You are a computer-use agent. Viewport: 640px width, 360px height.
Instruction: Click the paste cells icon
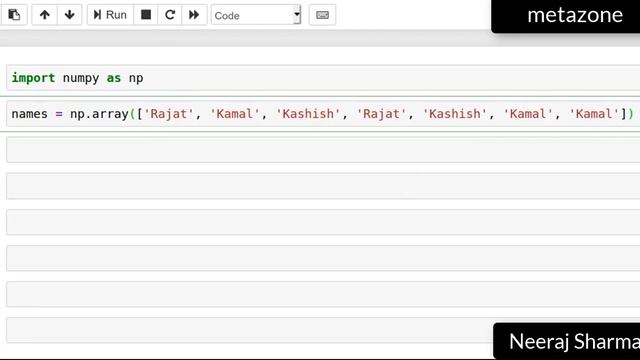pyautogui.click(x=14, y=15)
